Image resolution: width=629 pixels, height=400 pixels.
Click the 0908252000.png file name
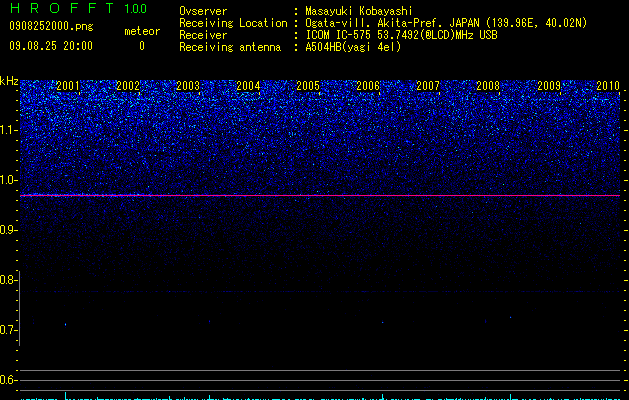click(x=51, y=26)
